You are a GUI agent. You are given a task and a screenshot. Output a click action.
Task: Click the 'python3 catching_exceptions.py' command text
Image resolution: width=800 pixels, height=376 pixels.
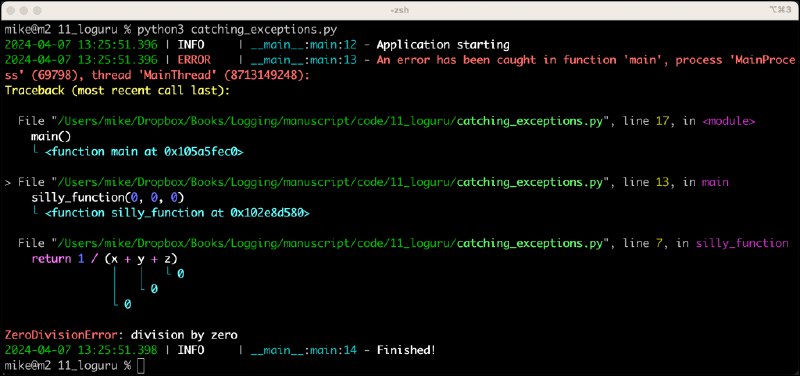(237, 29)
